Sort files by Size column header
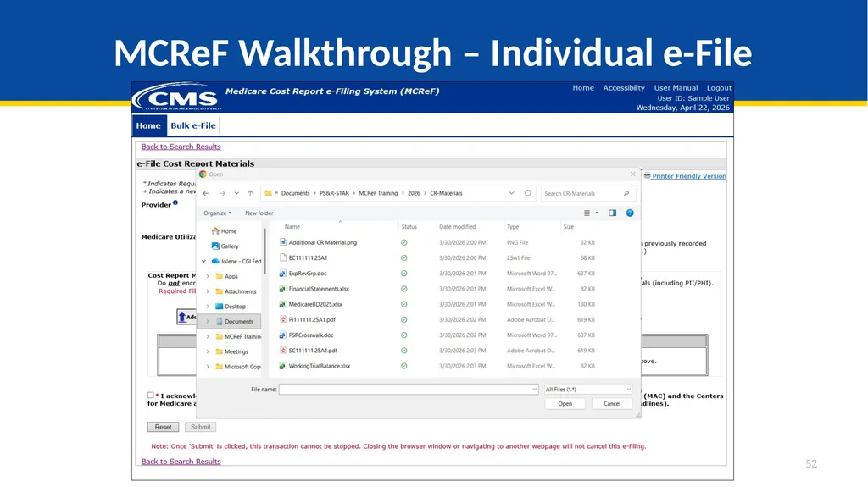868x487 pixels. point(569,227)
